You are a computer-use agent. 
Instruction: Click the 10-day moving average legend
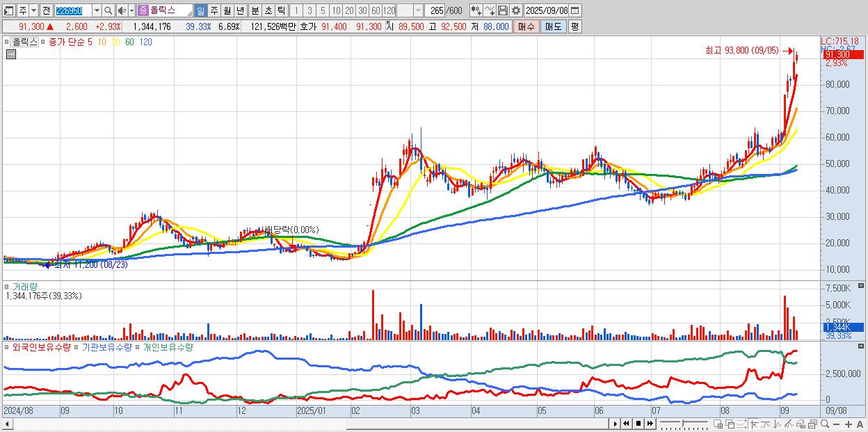(102, 42)
